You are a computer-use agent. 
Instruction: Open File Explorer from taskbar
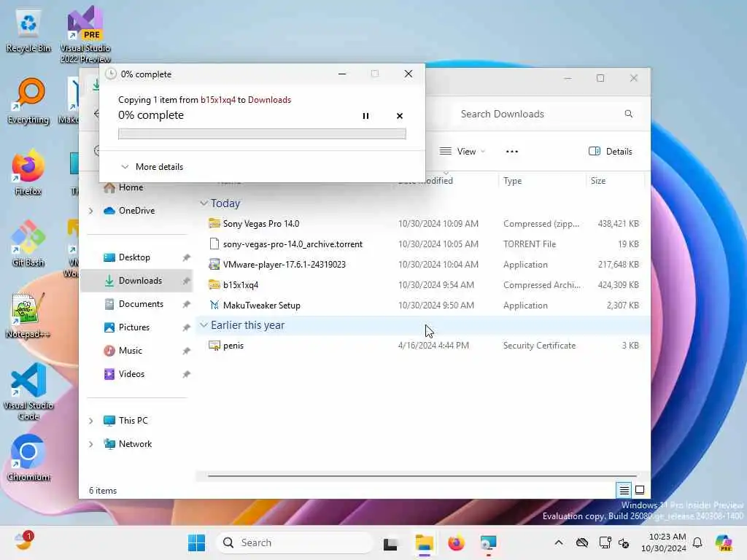[424, 542]
